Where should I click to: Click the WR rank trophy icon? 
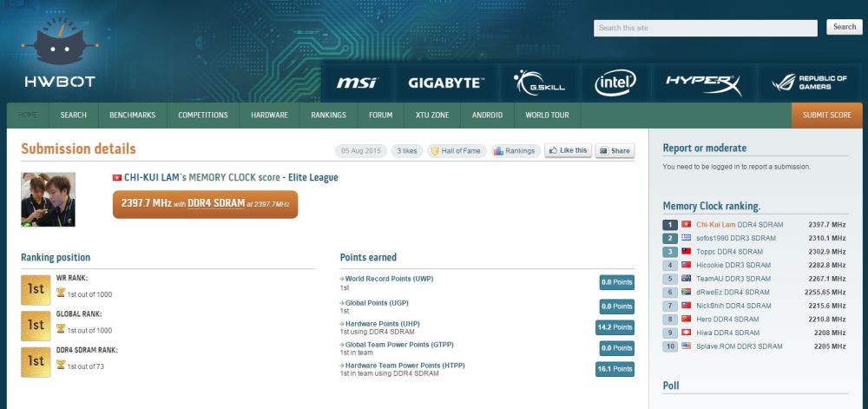[x=60, y=294]
